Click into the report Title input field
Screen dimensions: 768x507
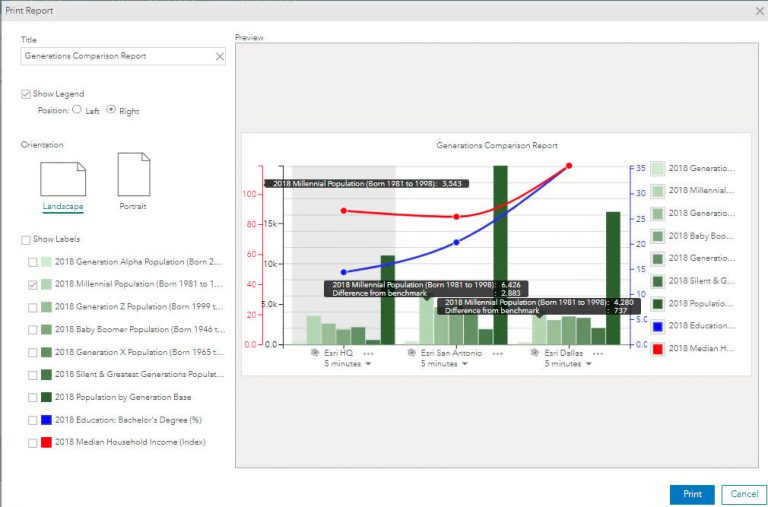coord(118,56)
